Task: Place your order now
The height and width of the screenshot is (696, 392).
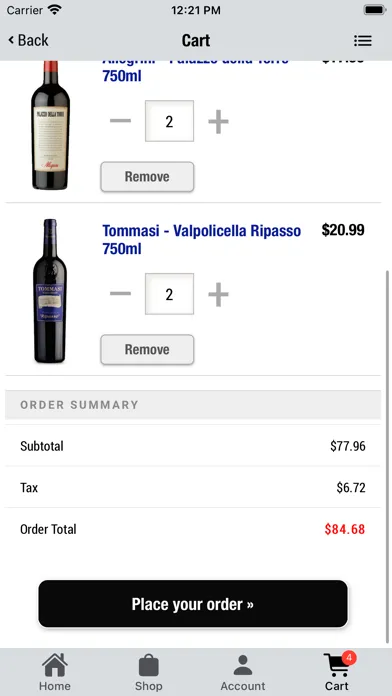Action: (x=193, y=604)
